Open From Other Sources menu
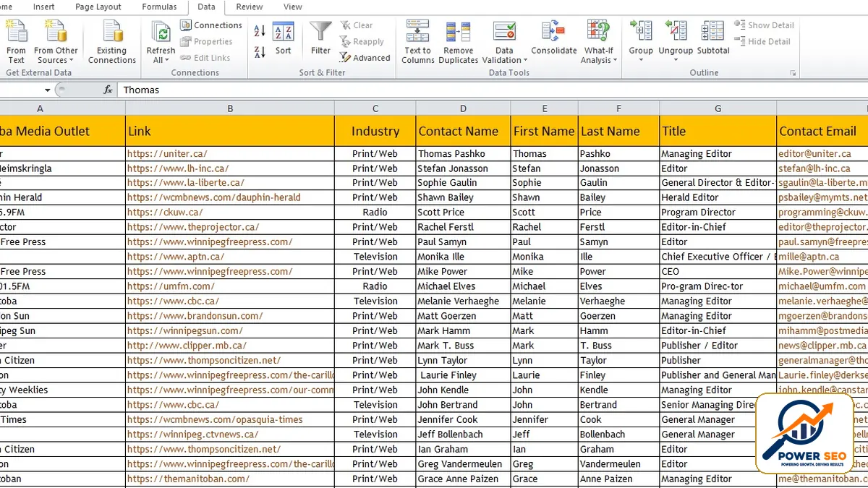Image resolution: width=868 pixels, height=488 pixels. pos(56,42)
